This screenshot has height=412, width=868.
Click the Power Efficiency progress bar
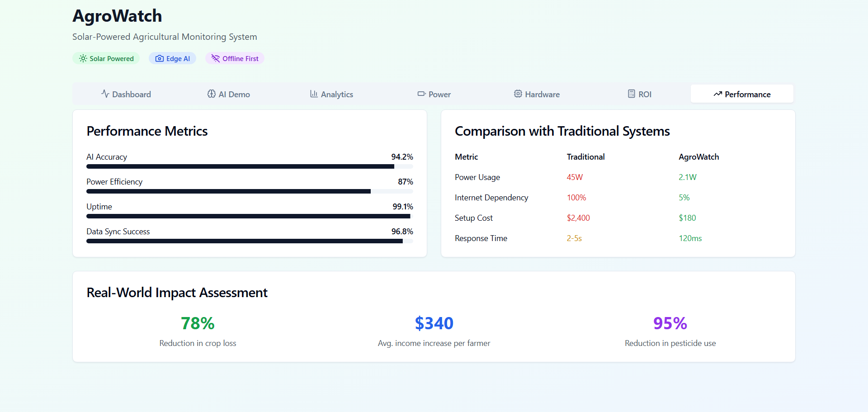click(250, 191)
